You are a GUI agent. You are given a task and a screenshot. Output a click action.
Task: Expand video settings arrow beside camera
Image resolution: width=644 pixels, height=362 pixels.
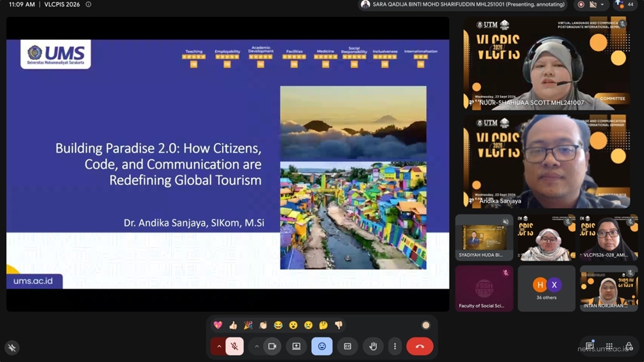[x=257, y=346]
